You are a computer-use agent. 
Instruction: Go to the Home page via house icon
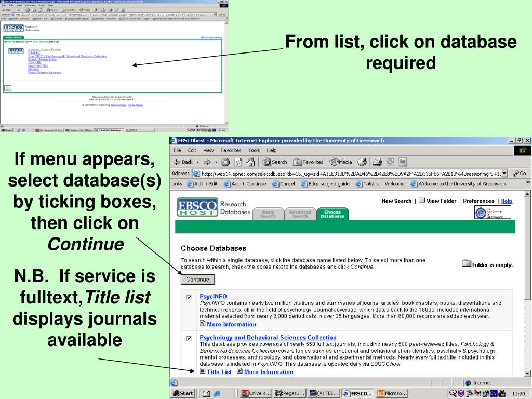coord(251,162)
